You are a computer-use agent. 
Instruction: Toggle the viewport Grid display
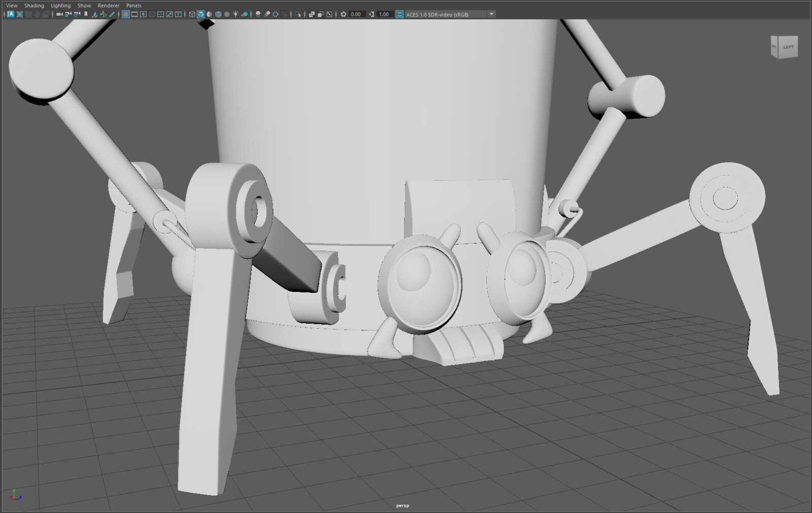[x=125, y=14]
